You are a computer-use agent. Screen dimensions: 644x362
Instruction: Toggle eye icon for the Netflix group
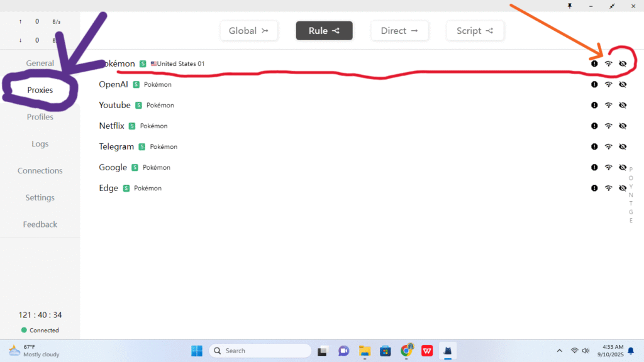point(623,126)
